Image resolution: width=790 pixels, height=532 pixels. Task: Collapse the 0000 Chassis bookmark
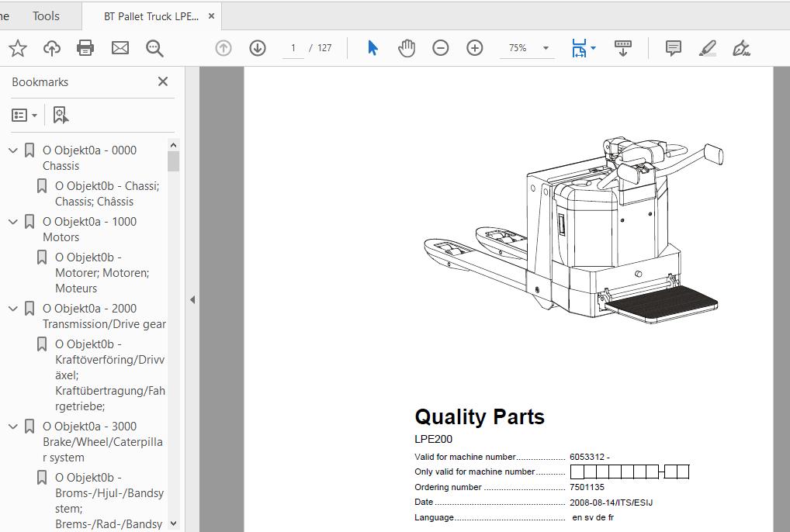coord(14,150)
